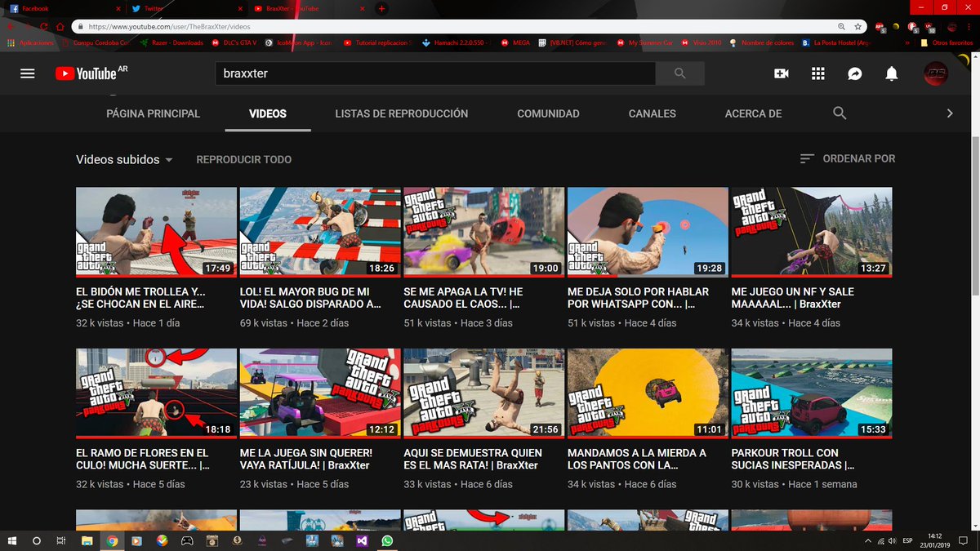Image resolution: width=980 pixels, height=551 pixels.
Task: Open 'MANDAMOS A LA MIERDA' video thumbnail
Action: click(648, 393)
